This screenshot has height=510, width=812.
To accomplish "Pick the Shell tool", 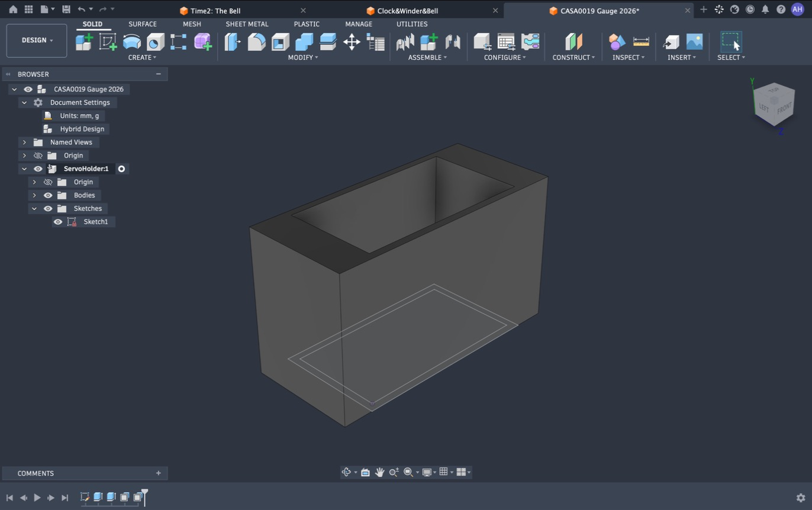I will point(280,42).
